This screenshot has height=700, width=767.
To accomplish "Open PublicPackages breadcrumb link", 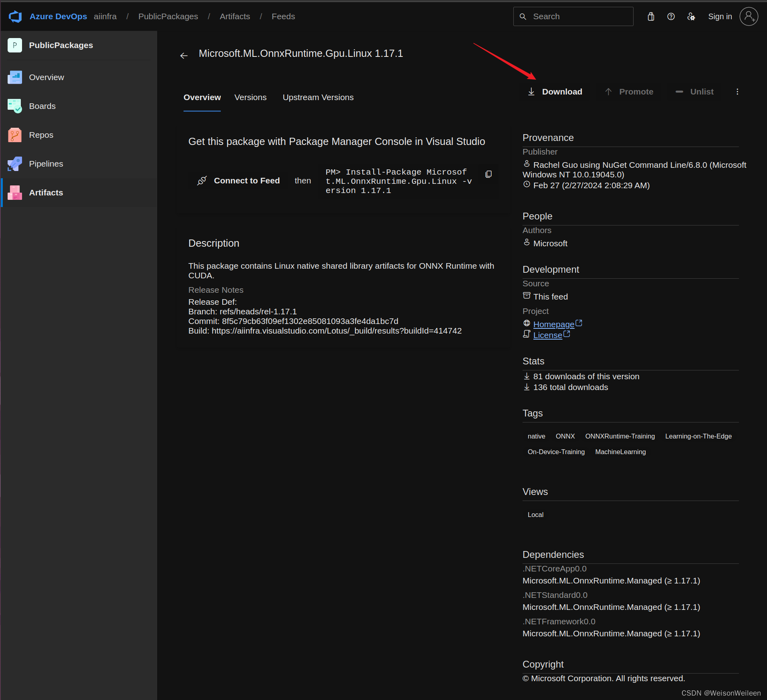I will (168, 16).
